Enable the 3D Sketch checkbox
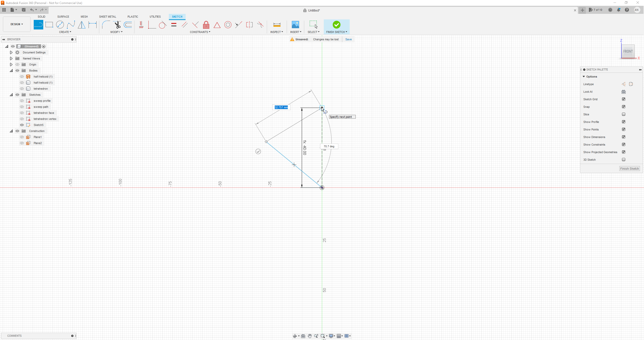Viewport: 644px width, 340px height. 624,160
